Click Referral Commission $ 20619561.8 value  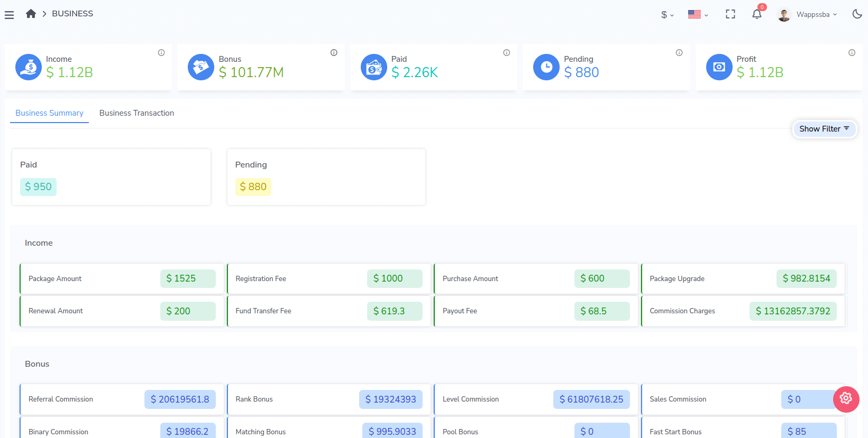tap(180, 399)
